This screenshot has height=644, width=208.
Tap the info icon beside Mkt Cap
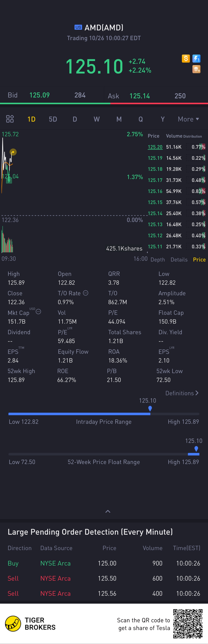[x=38, y=312]
